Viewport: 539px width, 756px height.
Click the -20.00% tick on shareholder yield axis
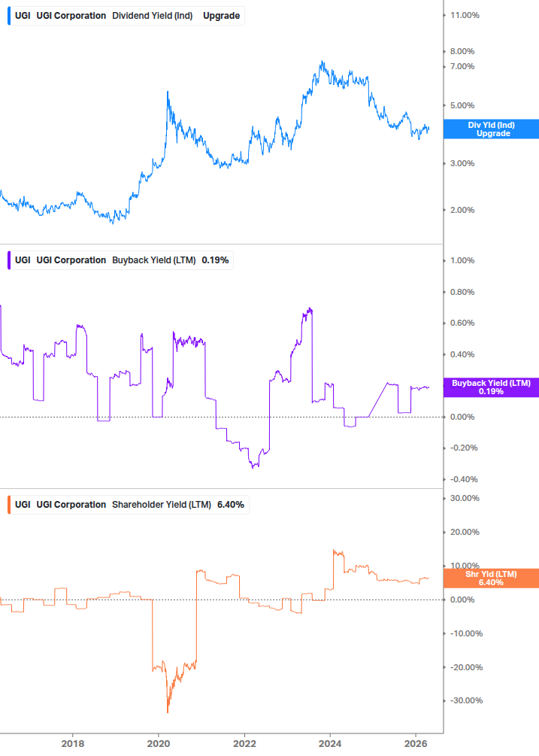(466, 667)
